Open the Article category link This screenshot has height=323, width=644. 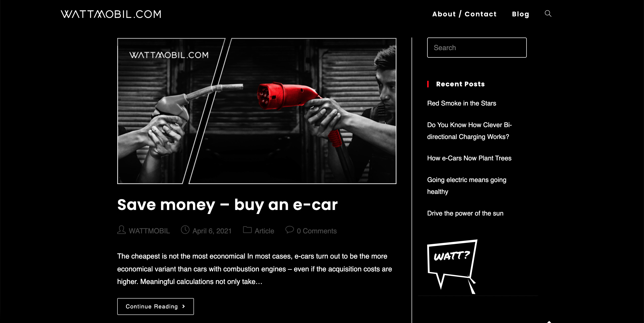tap(264, 231)
